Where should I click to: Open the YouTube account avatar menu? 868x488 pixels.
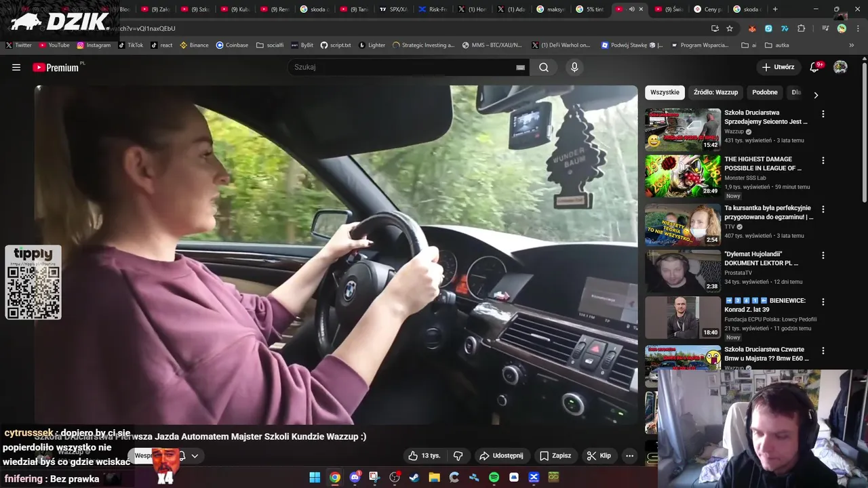pos(840,67)
